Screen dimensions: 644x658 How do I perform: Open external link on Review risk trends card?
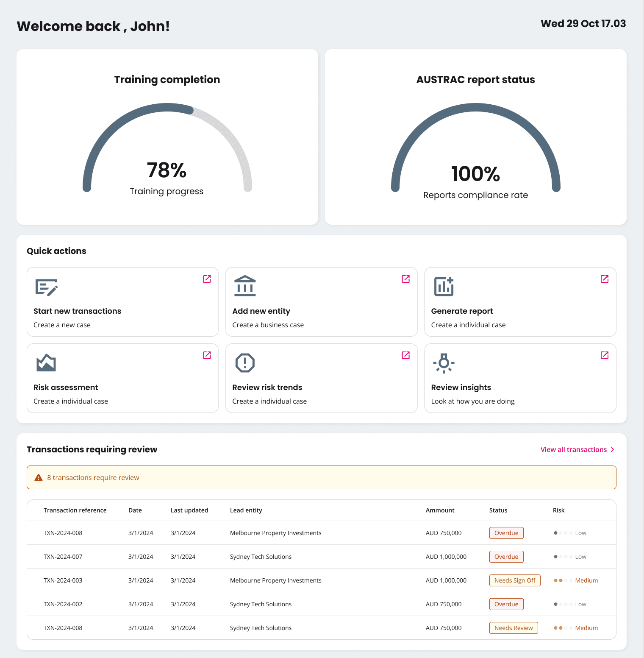[x=405, y=355]
